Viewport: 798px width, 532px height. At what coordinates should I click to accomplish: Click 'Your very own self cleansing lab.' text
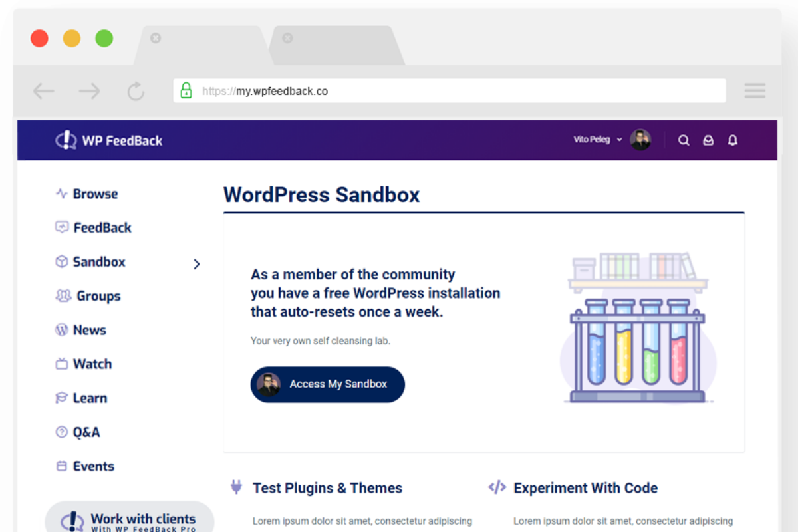[x=321, y=341]
